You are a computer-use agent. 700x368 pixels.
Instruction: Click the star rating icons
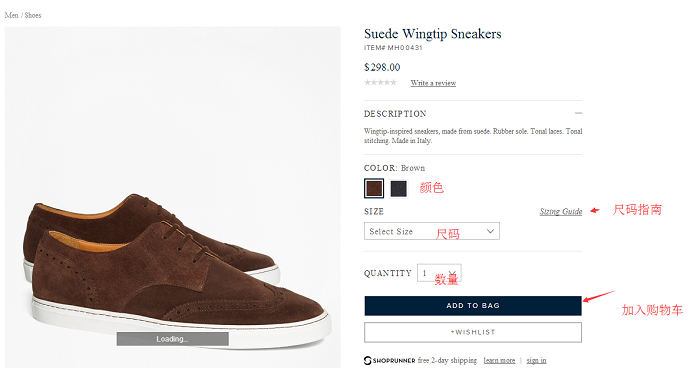point(380,82)
